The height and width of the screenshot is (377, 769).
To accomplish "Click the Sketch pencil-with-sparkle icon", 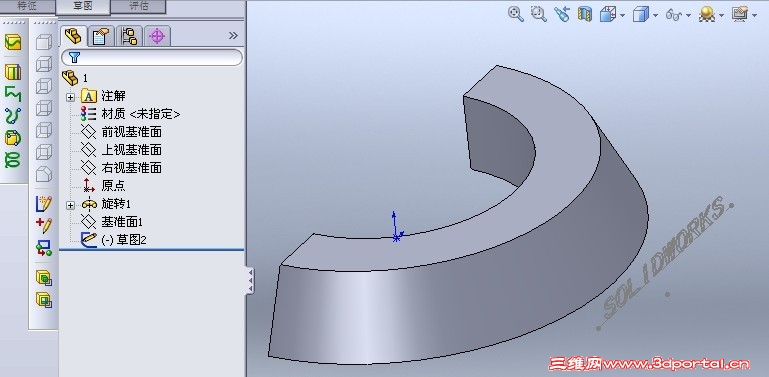I will click(x=44, y=203).
